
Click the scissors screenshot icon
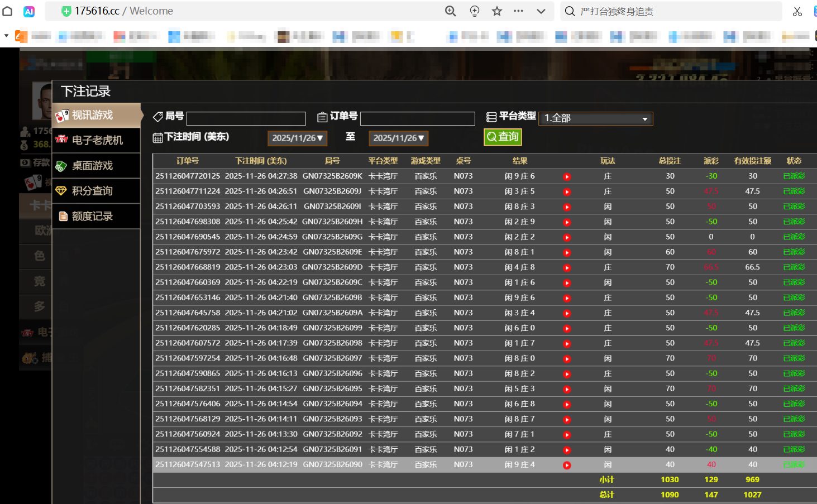coord(797,11)
